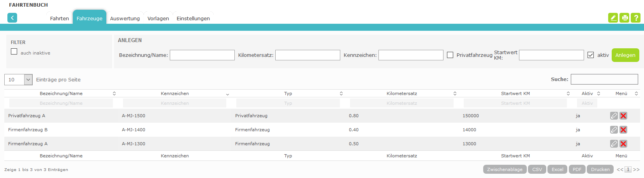Viewport: 644px width, 178px height.
Task: Check the Privatfahrzeug checkbox
Action: point(450,55)
